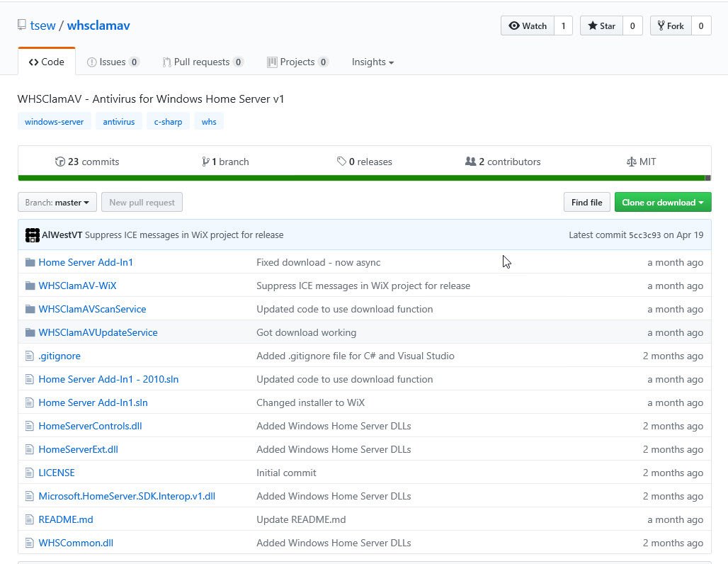Open the whsclamav repository name link
728x564 pixels.
coord(98,25)
